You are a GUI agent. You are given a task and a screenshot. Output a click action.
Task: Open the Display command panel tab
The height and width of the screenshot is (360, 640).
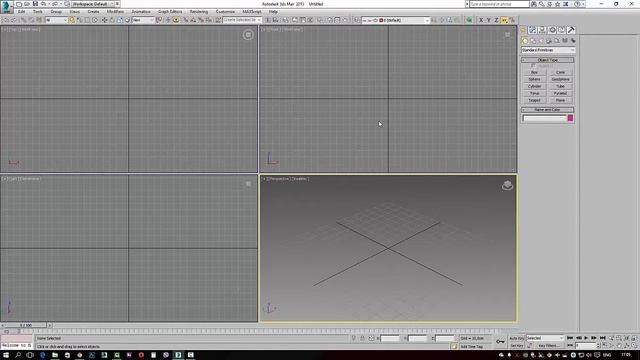coord(562,30)
